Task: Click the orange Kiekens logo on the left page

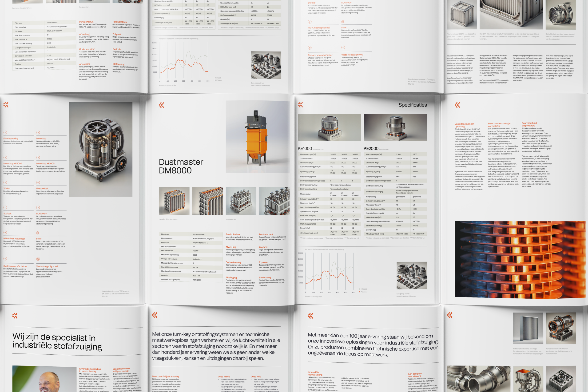Action: (6, 105)
